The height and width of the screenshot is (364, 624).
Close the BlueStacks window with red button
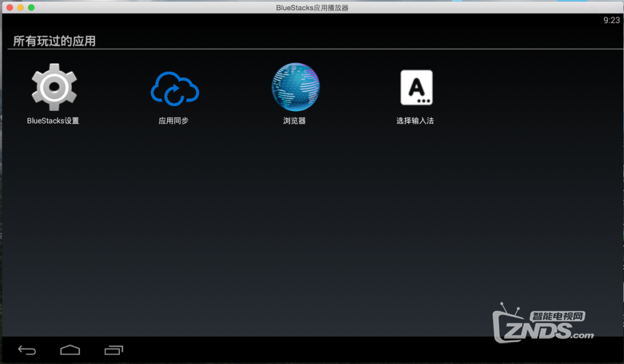tap(9, 7)
